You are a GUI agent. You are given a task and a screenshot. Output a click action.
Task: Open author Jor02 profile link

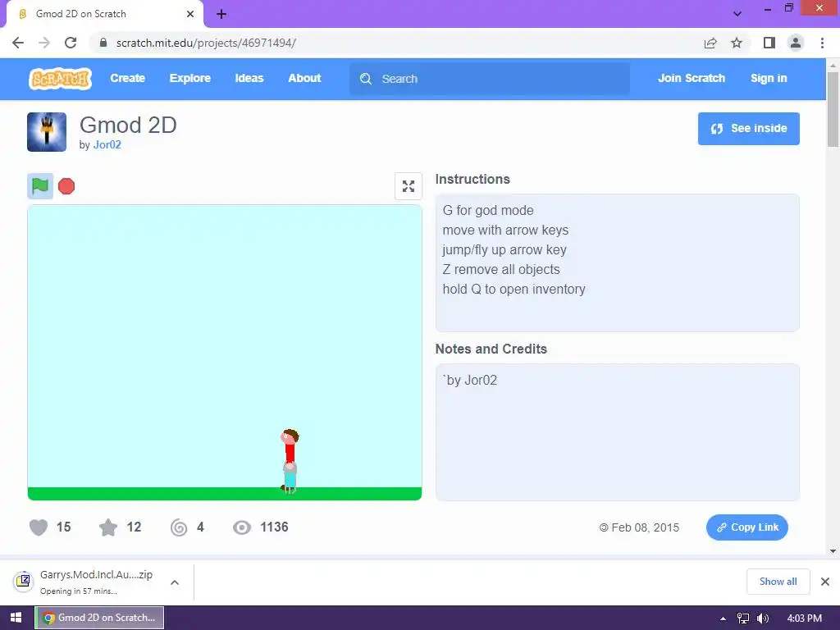click(x=107, y=144)
